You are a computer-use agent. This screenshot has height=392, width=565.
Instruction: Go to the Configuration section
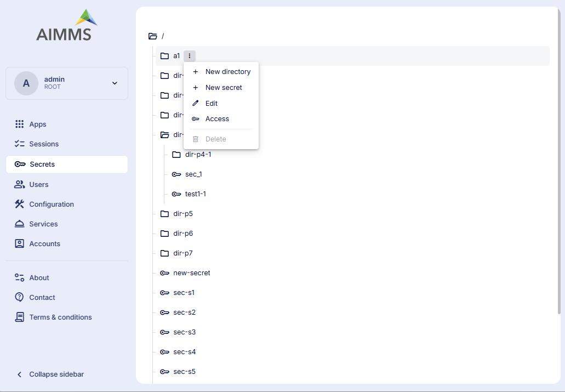[52, 204]
